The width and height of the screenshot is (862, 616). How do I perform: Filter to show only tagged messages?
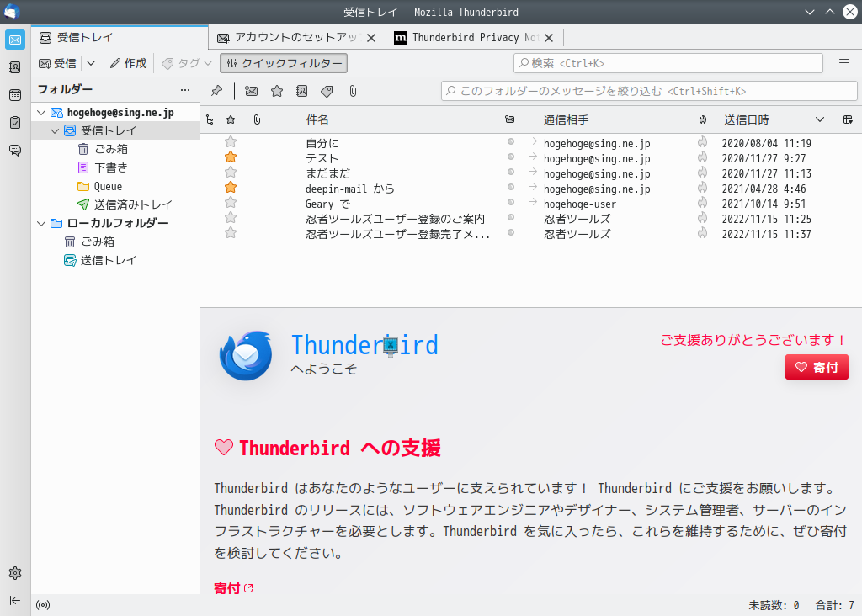click(327, 91)
